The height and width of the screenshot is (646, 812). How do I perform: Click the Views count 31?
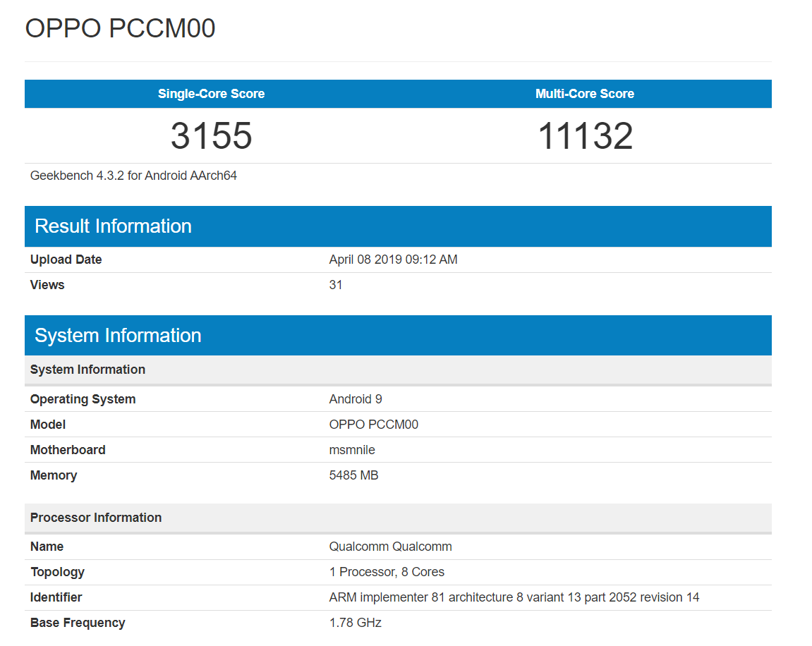tap(336, 285)
